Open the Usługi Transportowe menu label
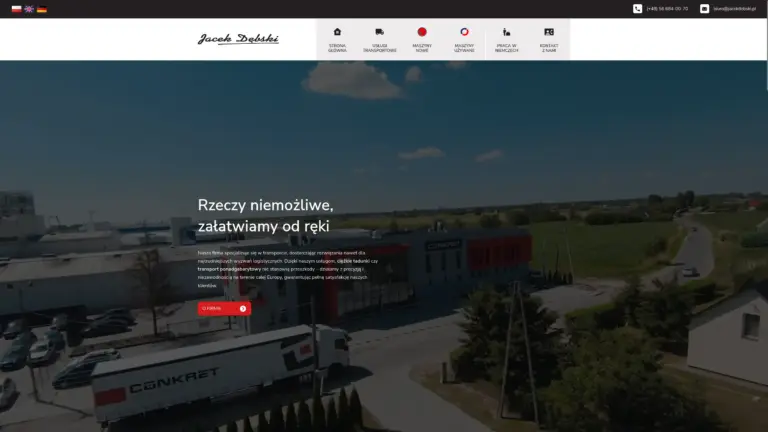Screen dimensions: 768x432 (x=380, y=48)
